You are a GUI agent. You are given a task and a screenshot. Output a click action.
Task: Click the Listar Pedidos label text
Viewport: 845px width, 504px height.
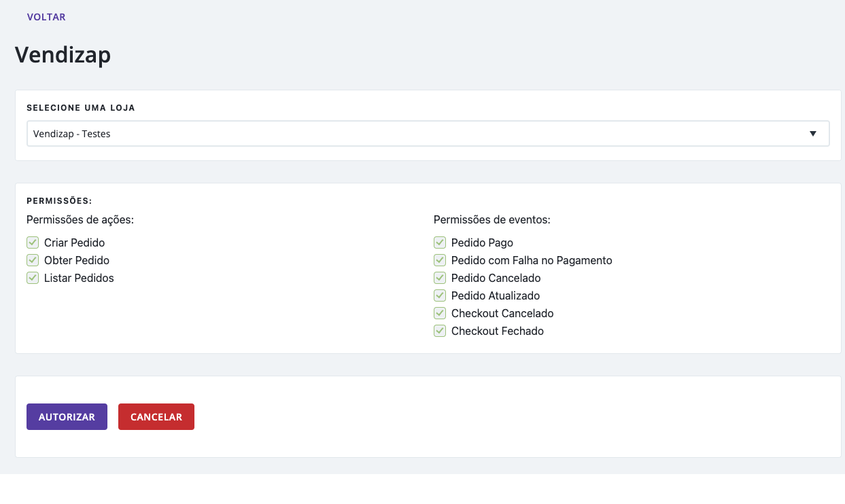tap(79, 278)
